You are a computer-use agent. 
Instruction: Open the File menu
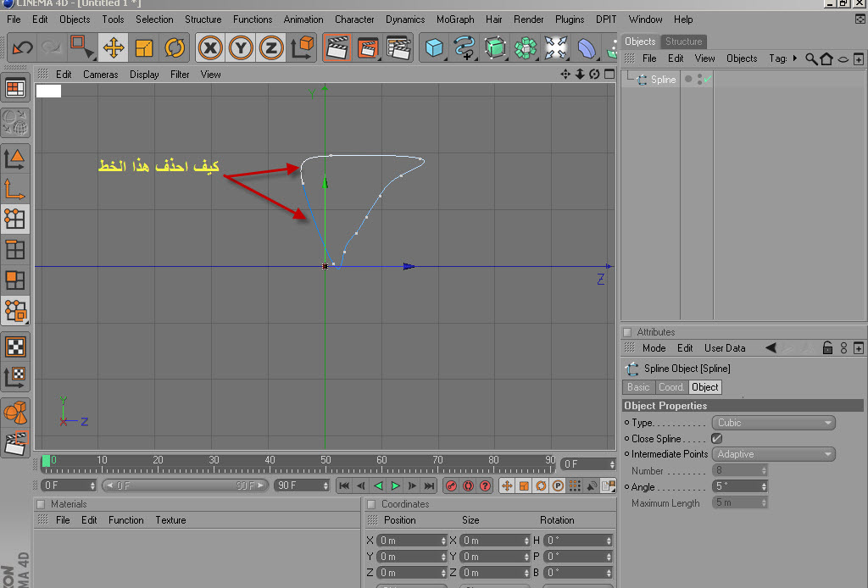click(14, 19)
